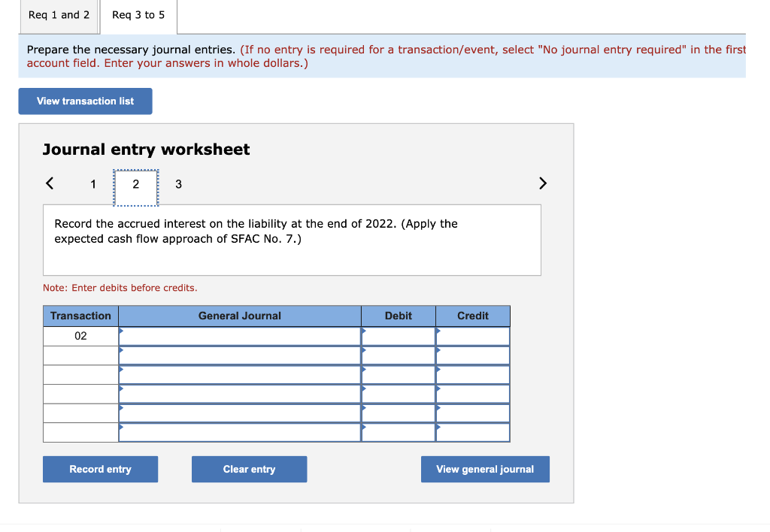Click the third row General Journal field
The width and height of the screenshot is (770, 532).
[239, 374]
